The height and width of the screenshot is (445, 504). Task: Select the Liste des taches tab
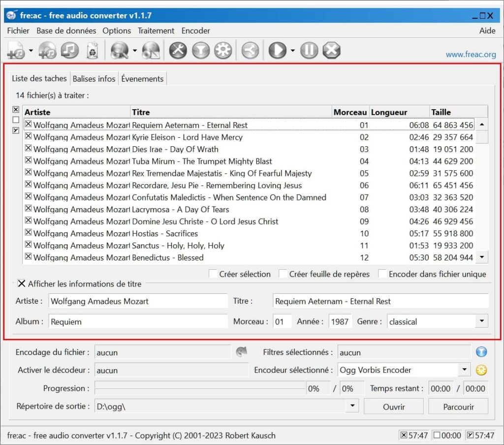pos(39,78)
